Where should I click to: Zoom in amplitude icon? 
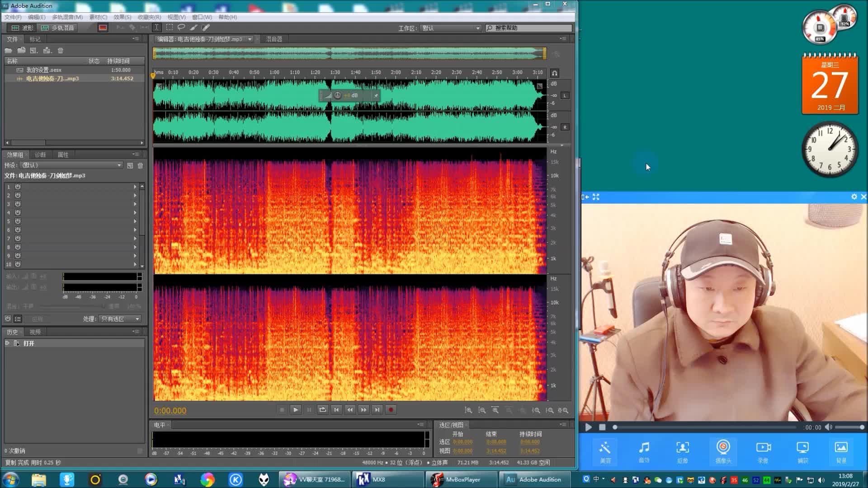click(468, 410)
